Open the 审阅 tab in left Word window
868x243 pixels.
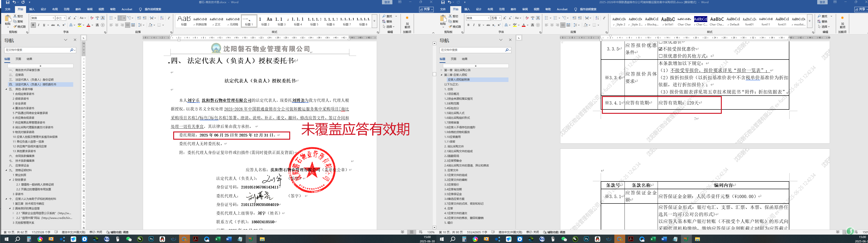pyautogui.click(x=90, y=9)
